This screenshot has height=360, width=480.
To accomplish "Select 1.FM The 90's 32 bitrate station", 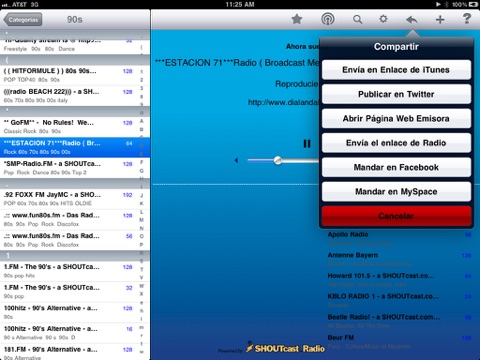I will pyautogui.click(x=69, y=292).
